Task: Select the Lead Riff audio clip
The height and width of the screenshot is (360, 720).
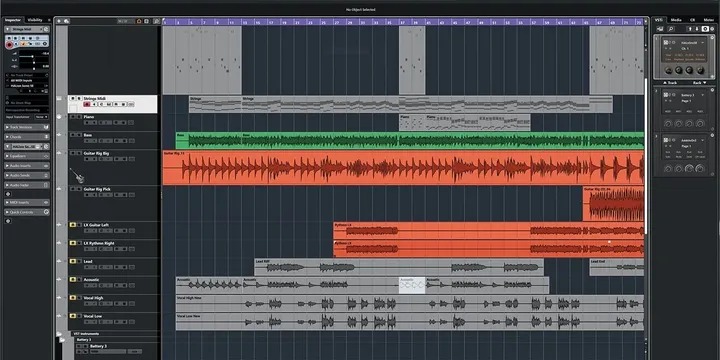Action: pyautogui.click(x=399, y=267)
